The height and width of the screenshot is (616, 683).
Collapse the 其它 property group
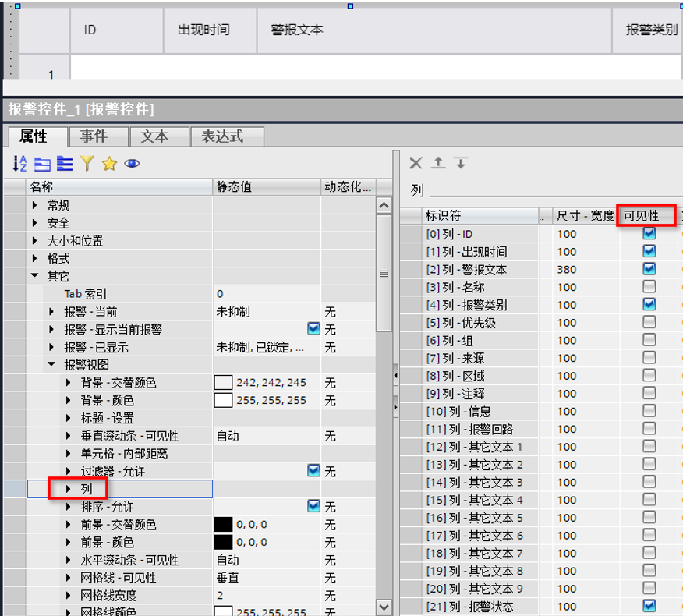[34, 276]
